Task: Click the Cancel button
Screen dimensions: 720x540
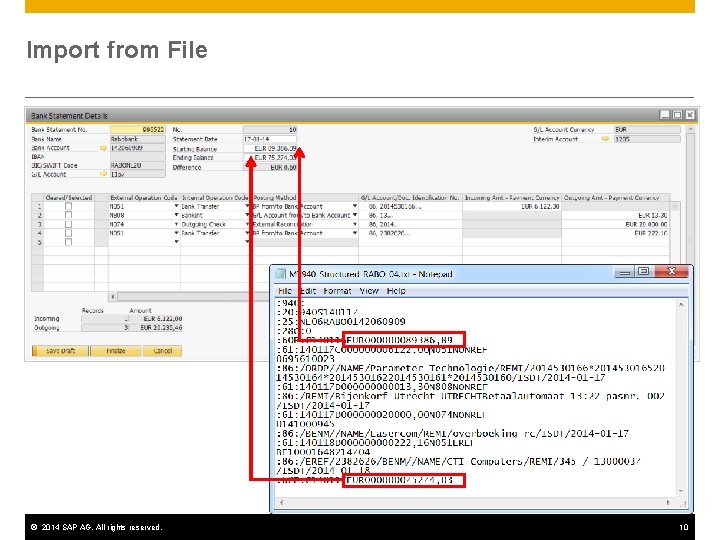Action: [x=163, y=351]
